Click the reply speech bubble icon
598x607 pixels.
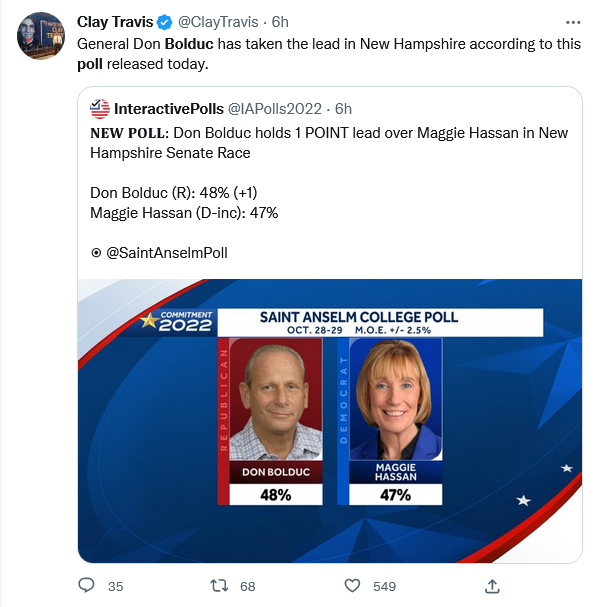pos(86,585)
